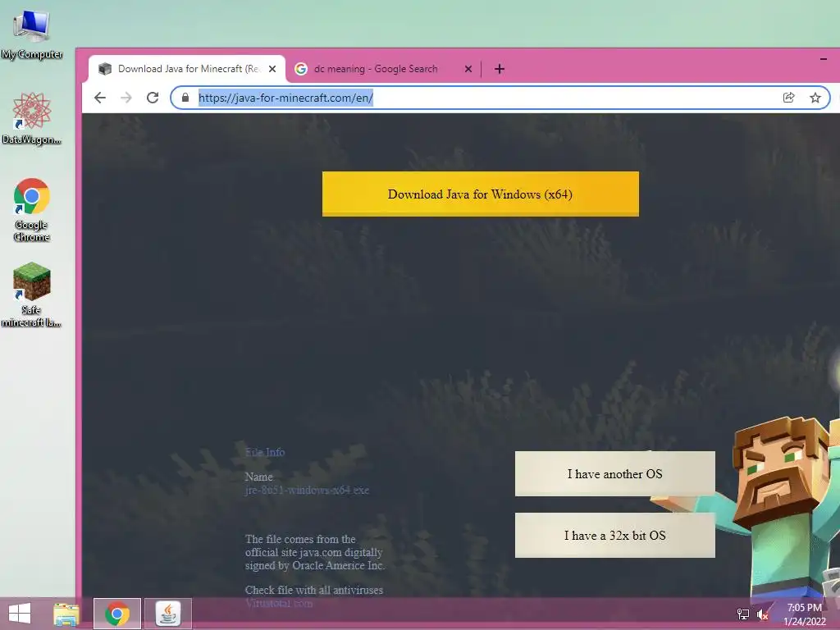
Task: Share this page via address bar icon
Action: click(788, 98)
